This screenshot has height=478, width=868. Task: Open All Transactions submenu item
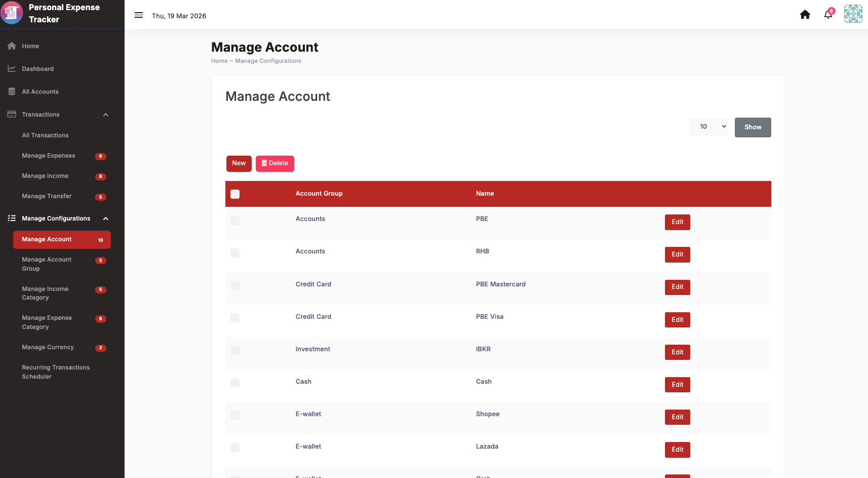pyautogui.click(x=45, y=135)
